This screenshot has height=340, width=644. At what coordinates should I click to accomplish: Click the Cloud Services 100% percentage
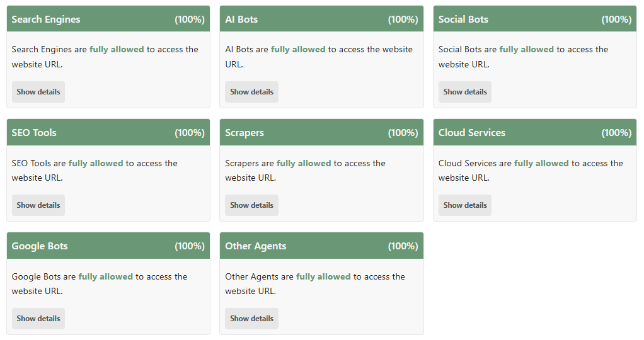point(616,133)
